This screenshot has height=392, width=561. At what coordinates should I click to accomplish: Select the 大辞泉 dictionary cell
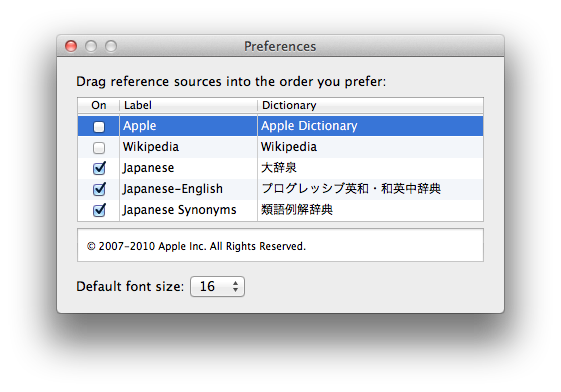(370, 168)
